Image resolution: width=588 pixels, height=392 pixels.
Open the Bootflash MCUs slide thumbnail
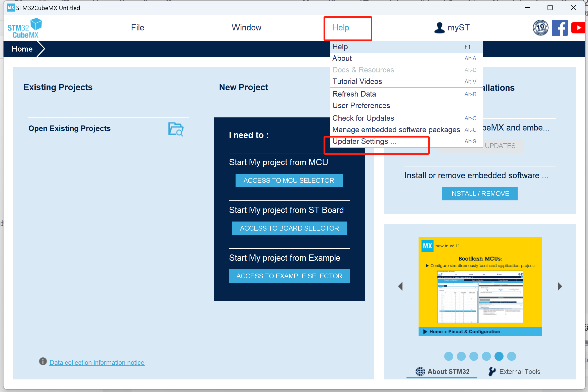pyautogui.click(x=480, y=286)
